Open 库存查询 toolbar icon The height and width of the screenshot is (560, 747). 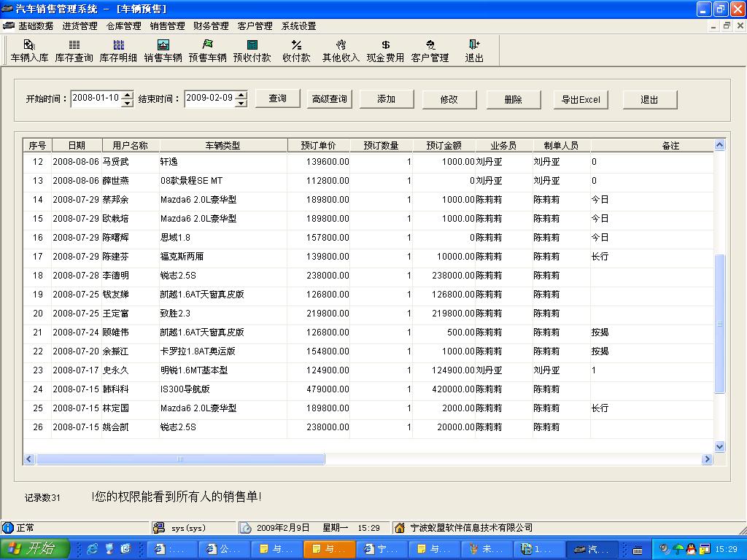[74, 51]
